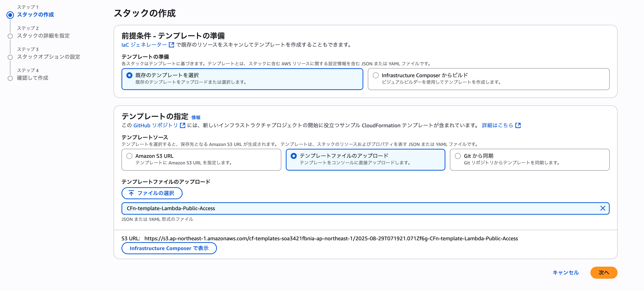
Task: Click the テンプレートソース label
Action: click(x=144, y=137)
